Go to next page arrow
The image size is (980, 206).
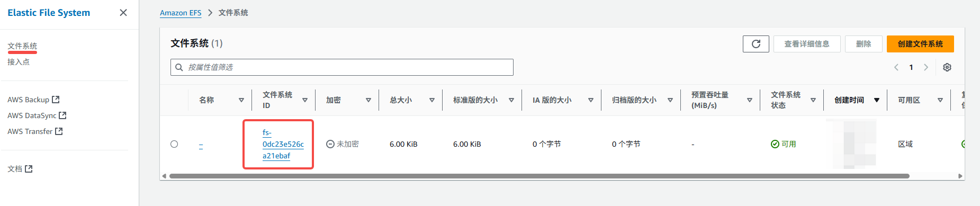click(x=926, y=67)
